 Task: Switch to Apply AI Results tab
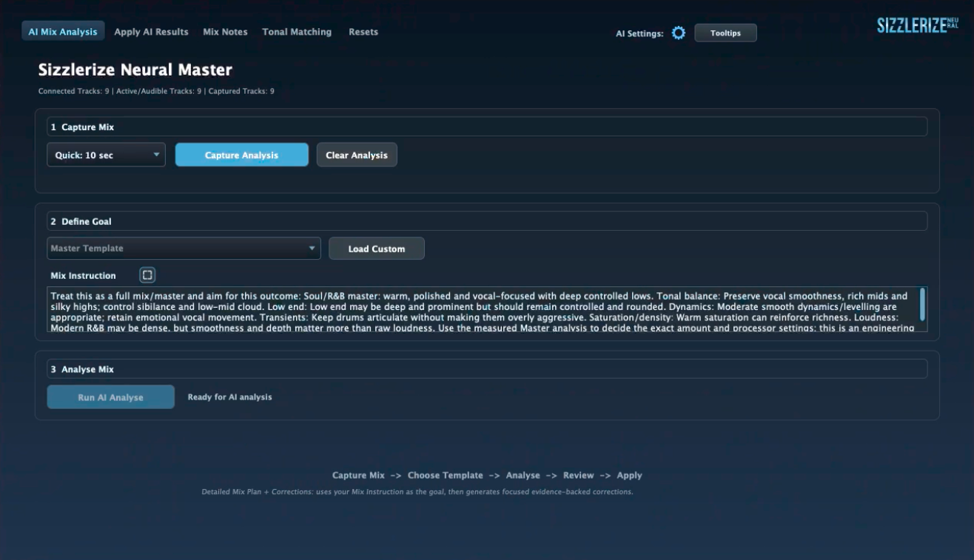[x=151, y=32]
